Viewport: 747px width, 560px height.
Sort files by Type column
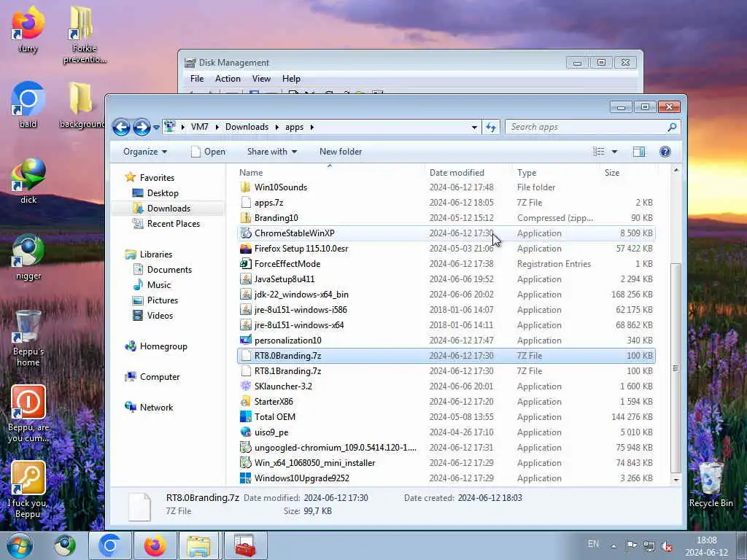click(x=527, y=172)
